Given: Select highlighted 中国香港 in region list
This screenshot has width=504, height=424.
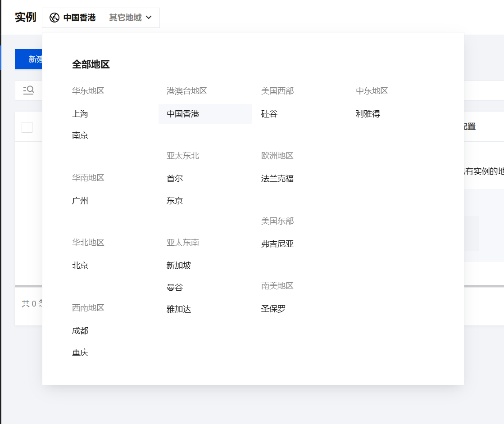Looking at the screenshot, I should [183, 114].
